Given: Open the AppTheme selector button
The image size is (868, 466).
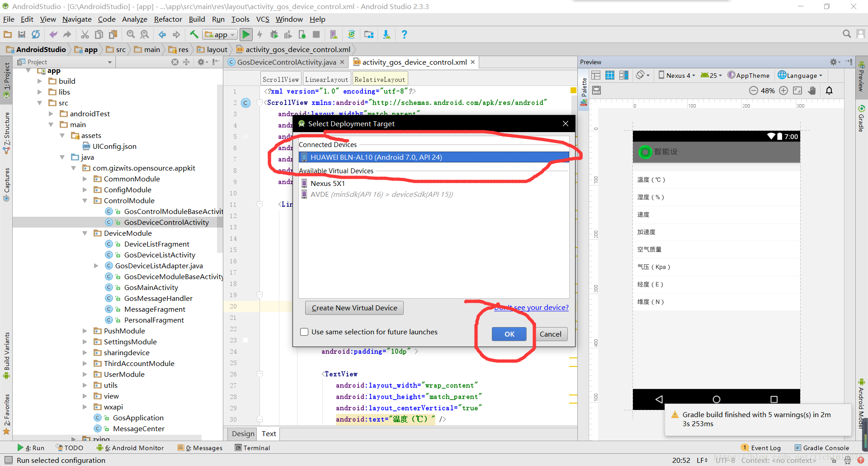Looking at the screenshot, I should click(x=748, y=76).
